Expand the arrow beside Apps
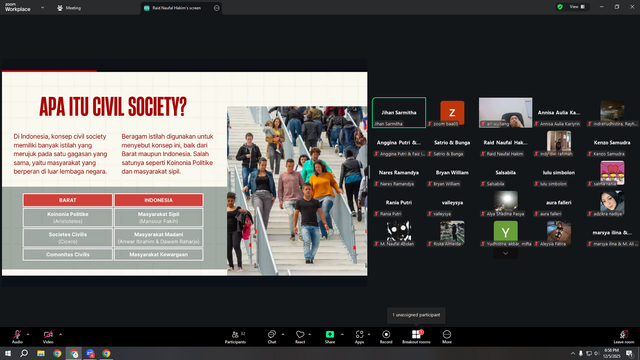This screenshot has width=640, height=360. tap(369, 334)
